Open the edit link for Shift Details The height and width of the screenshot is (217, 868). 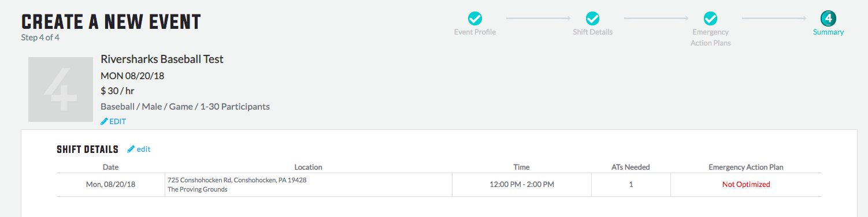click(143, 149)
